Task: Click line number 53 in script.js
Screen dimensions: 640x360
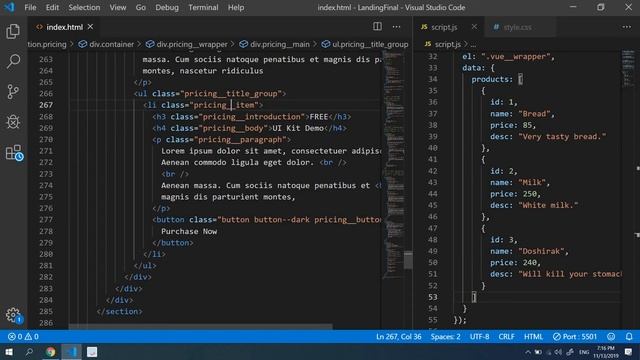Action: point(433,297)
